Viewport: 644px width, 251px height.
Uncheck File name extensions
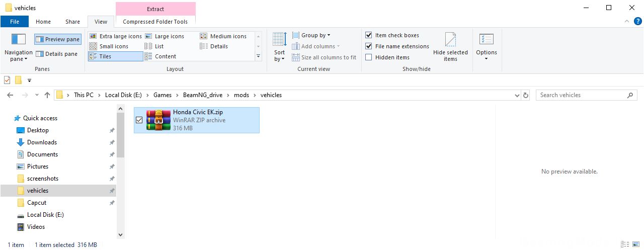[397, 46]
